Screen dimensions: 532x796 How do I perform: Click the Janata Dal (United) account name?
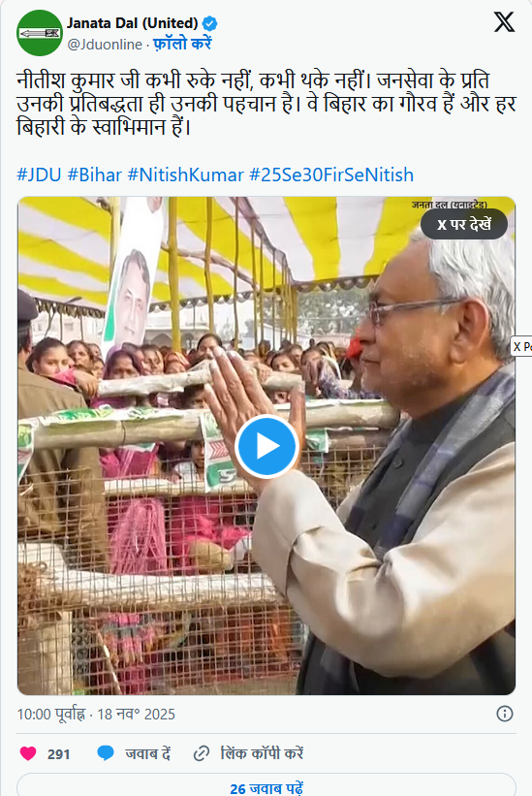point(133,23)
